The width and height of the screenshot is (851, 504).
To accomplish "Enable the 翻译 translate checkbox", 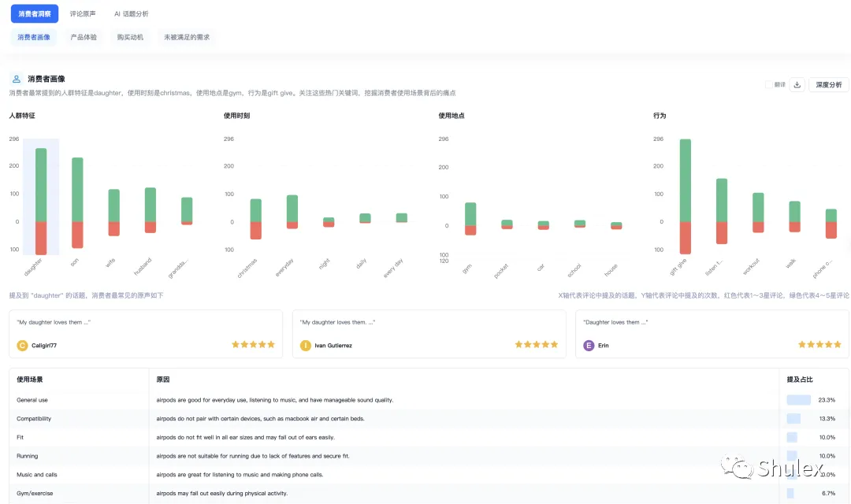I will 768,84.
